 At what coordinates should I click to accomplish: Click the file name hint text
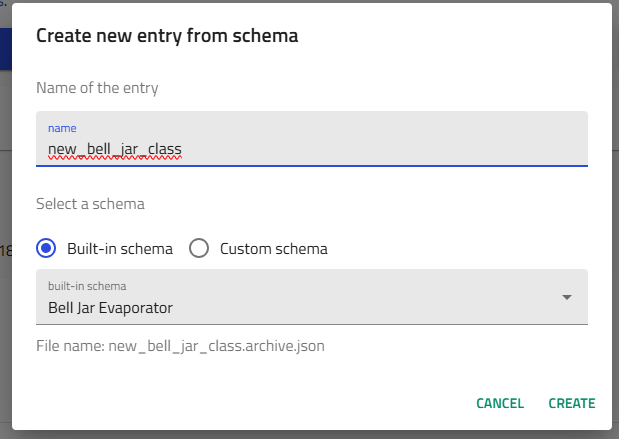coord(180,347)
